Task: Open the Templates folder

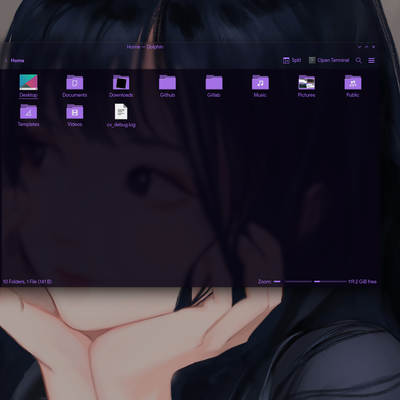Action: pos(28,111)
